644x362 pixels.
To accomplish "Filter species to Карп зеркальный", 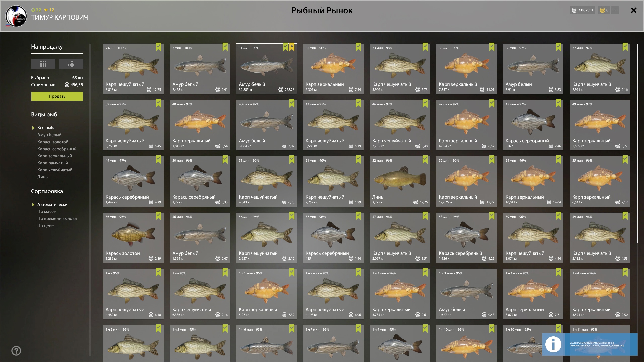I will 55,156.
